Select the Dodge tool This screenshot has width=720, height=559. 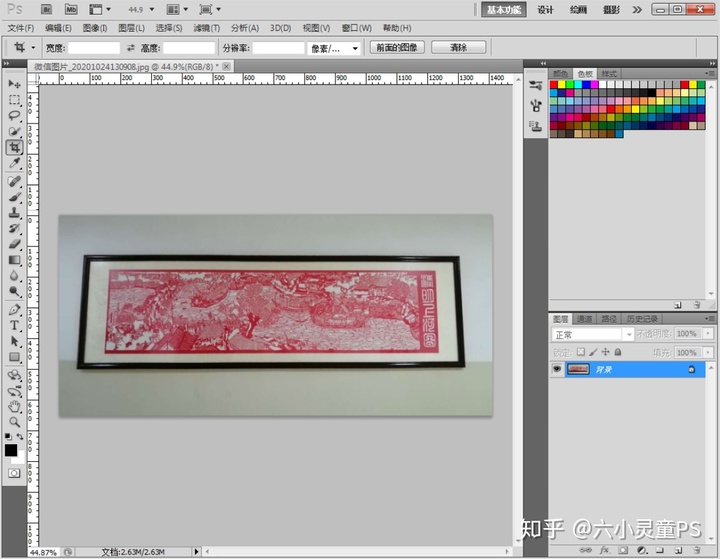(14, 291)
